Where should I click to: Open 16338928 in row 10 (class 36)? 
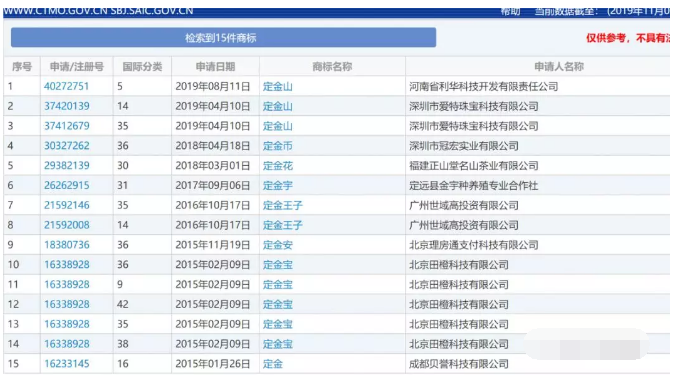point(66,264)
